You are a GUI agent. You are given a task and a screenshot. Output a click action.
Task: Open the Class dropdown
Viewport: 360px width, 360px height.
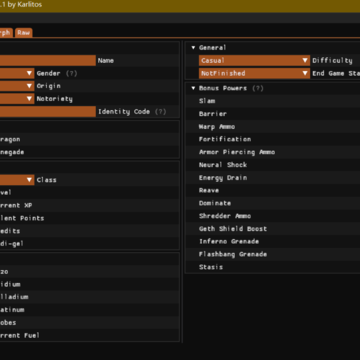click(17, 180)
